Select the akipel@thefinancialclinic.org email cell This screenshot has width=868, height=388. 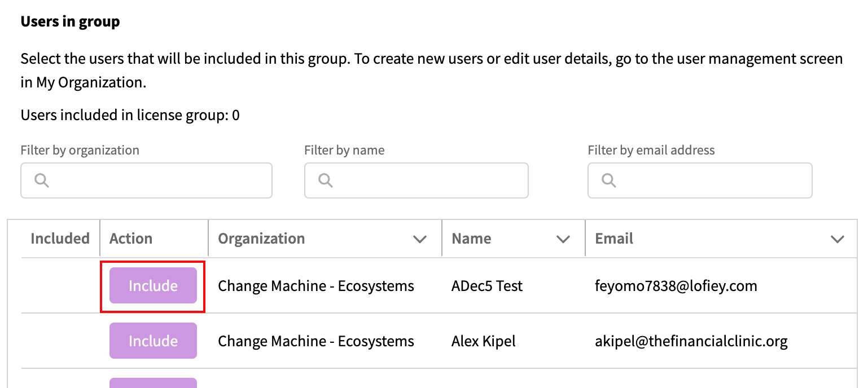pos(691,341)
